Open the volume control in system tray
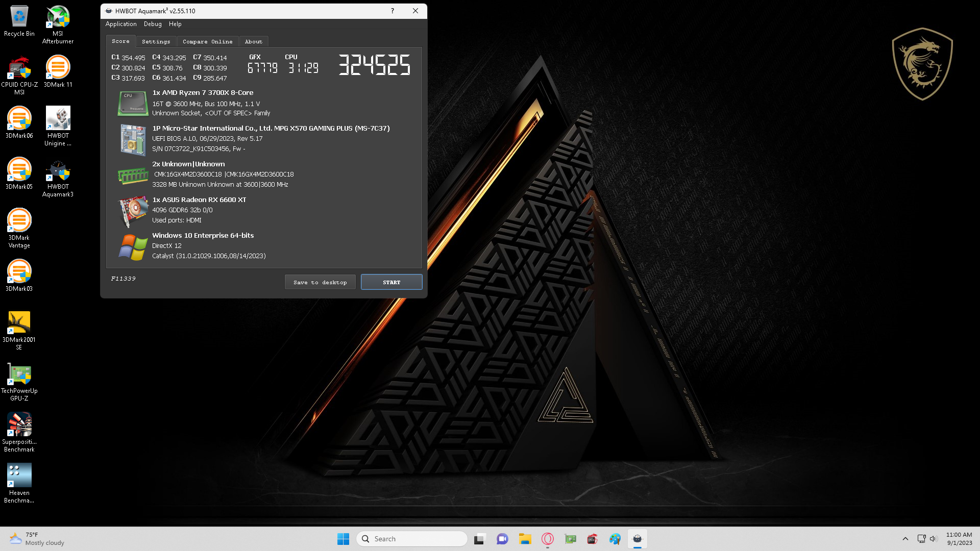Viewport: 980px width, 551px height. click(934, 539)
